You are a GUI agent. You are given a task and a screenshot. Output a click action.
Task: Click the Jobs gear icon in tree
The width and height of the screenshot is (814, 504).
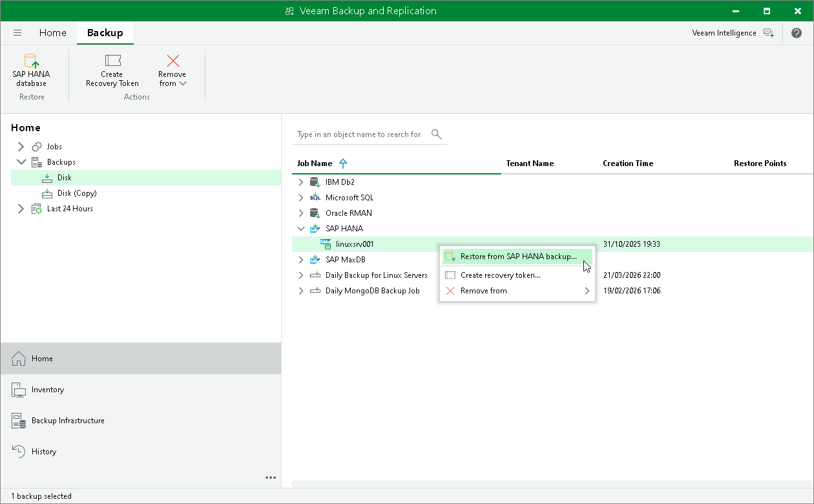[x=37, y=147]
